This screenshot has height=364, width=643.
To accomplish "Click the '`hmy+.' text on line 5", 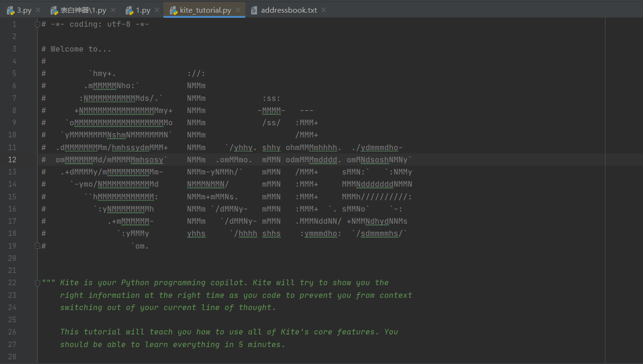I will click(x=102, y=73).
